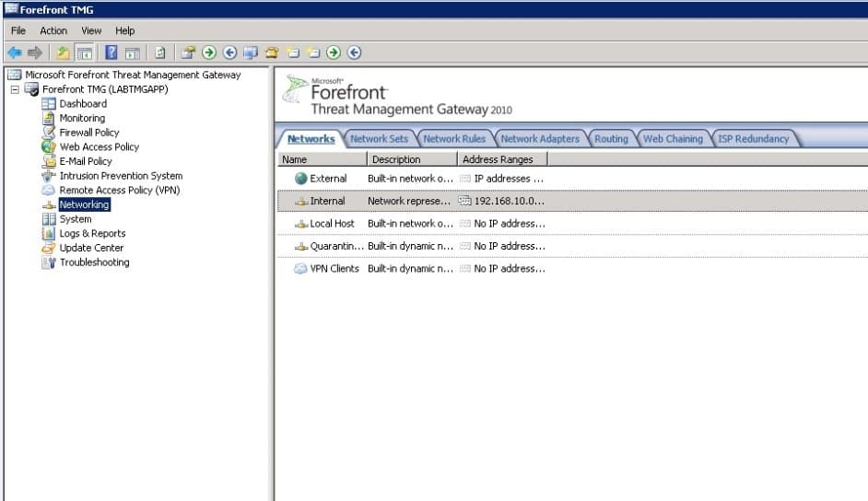The image size is (868, 501).
Task: Select System in the tree
Action: click(x=76, y=219)
